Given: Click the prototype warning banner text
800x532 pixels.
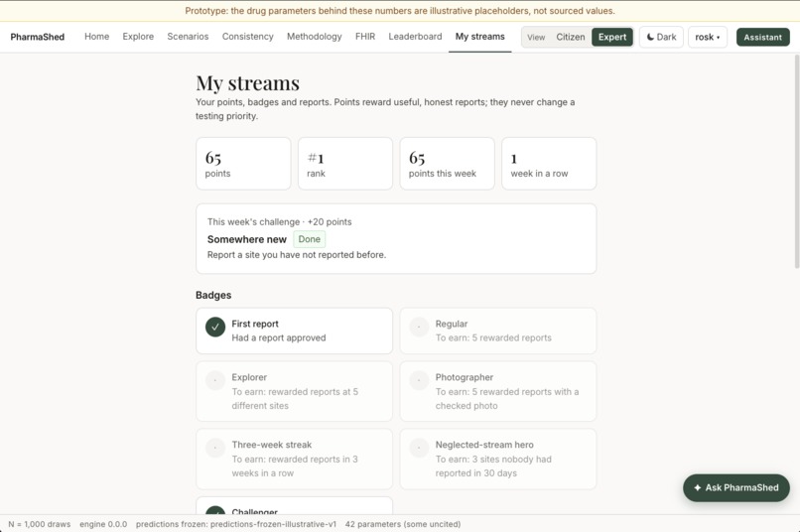Looking at the screenshot, I should 400,11.
